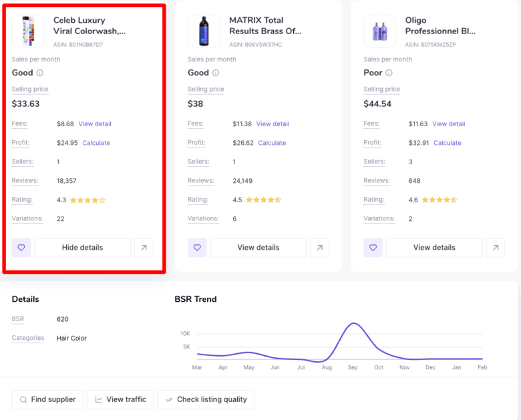
Task: Select ASIN B075KMZ5ZP text
Action: [x=430, y=45]
